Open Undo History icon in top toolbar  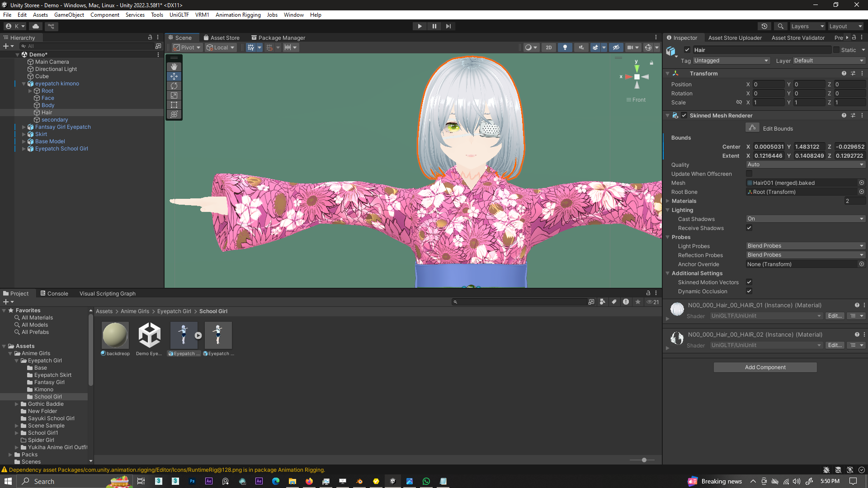tap(764, 26)
